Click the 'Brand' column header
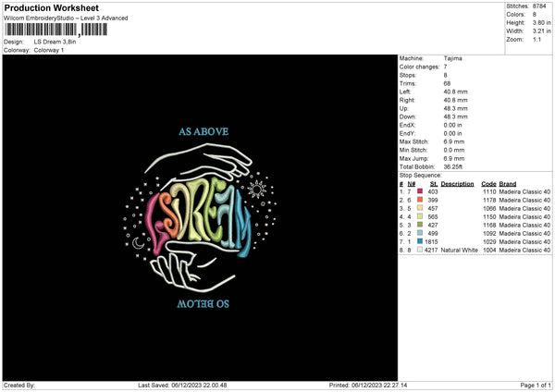Image resolution: width=555 pixels, height=392 pixels. pyautogui.click(x=508, y=184)
